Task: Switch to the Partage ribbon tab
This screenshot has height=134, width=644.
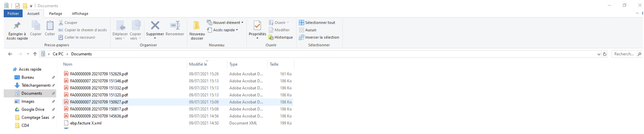Action: coord(56,14)
